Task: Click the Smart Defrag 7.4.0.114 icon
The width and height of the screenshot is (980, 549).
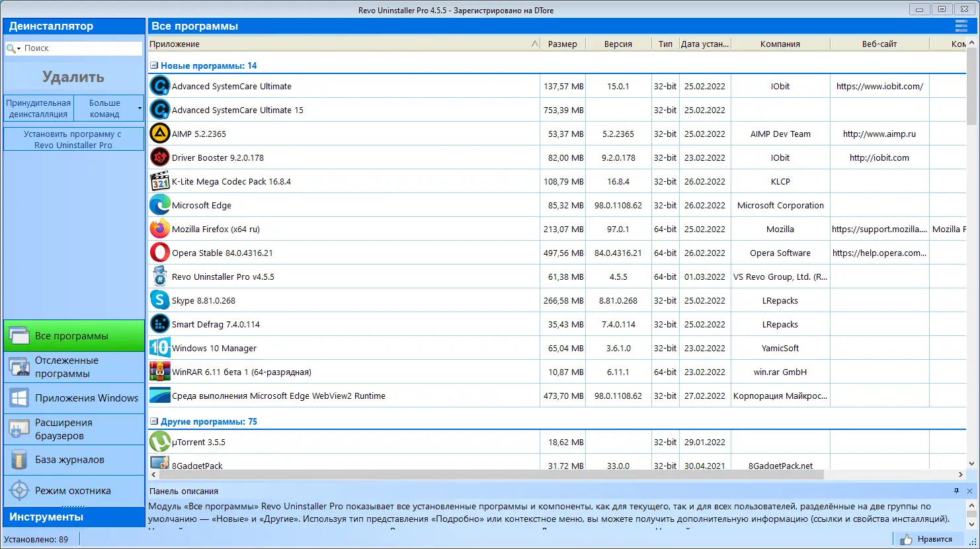Action: click(x=159, y=324)
